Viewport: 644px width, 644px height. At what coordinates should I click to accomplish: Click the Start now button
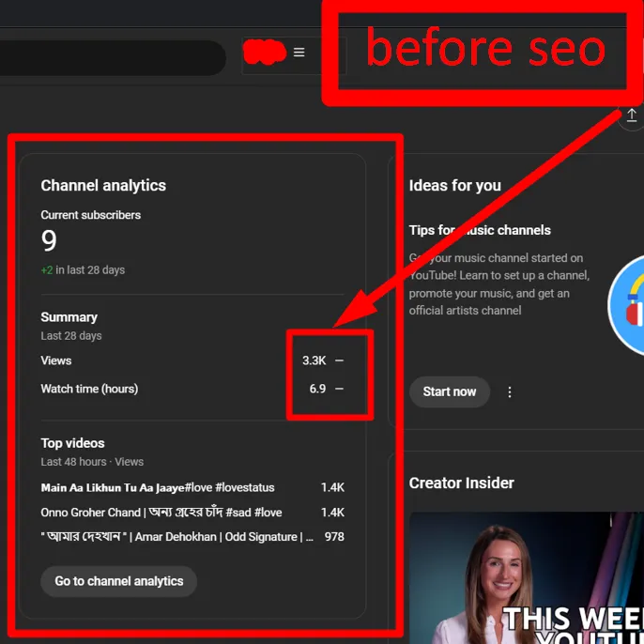pyautogui.click(x=450, y=391)
